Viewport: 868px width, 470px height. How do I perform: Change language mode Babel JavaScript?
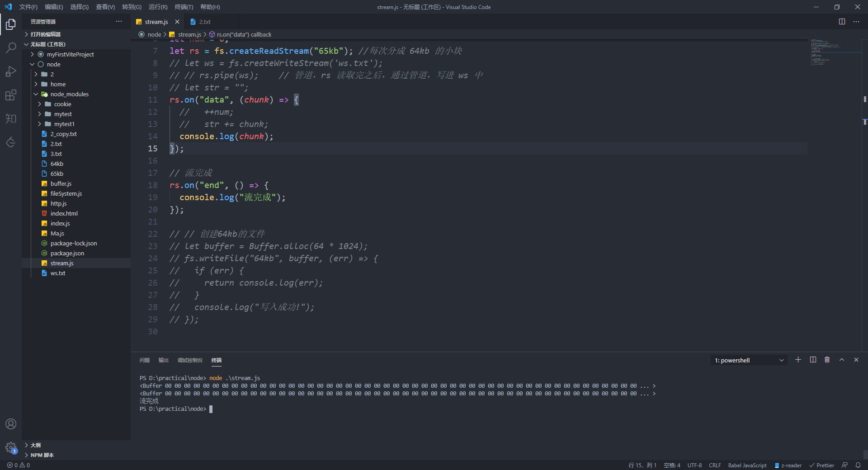(x=747, y=465)
